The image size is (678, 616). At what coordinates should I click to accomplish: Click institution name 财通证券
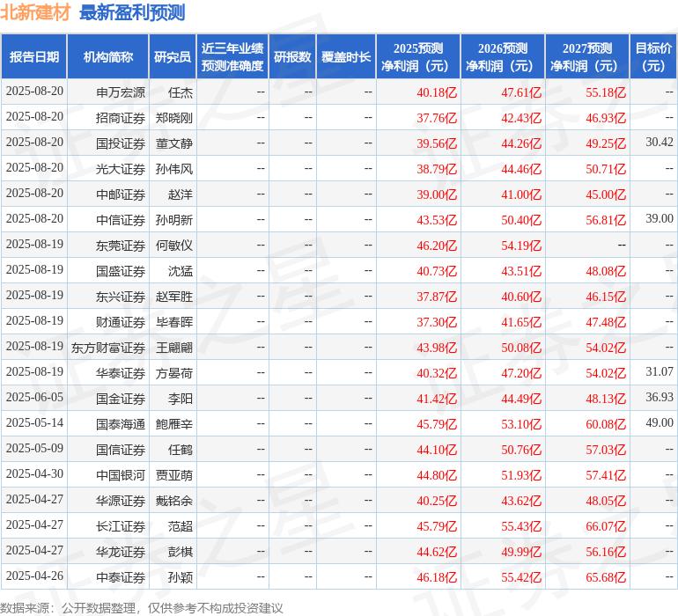pyautogui.click(x=121, y=321)
